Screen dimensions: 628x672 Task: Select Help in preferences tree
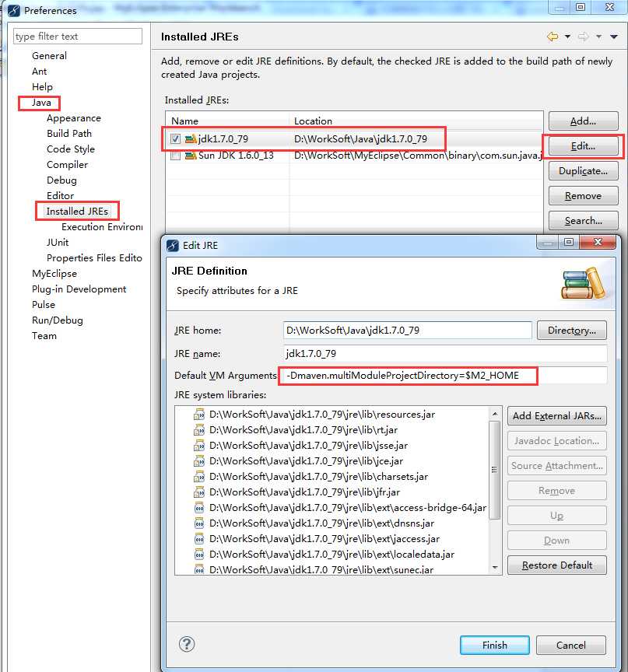pos(43,87)
